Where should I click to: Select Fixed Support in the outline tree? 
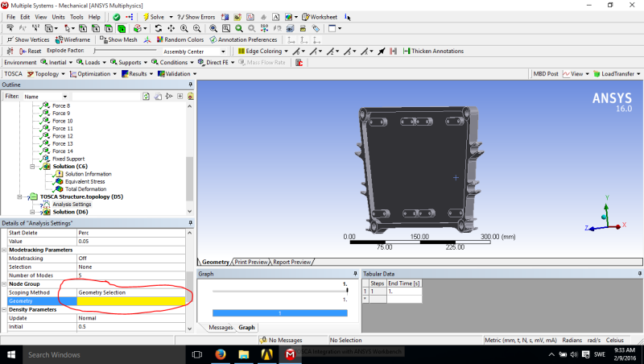(x=68, y=159)
